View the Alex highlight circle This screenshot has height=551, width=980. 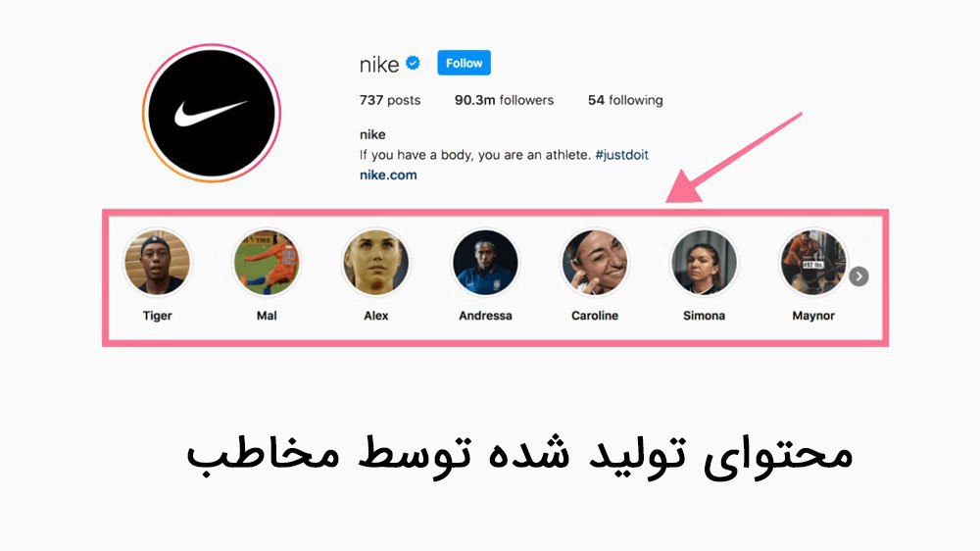tap(375, 262)
